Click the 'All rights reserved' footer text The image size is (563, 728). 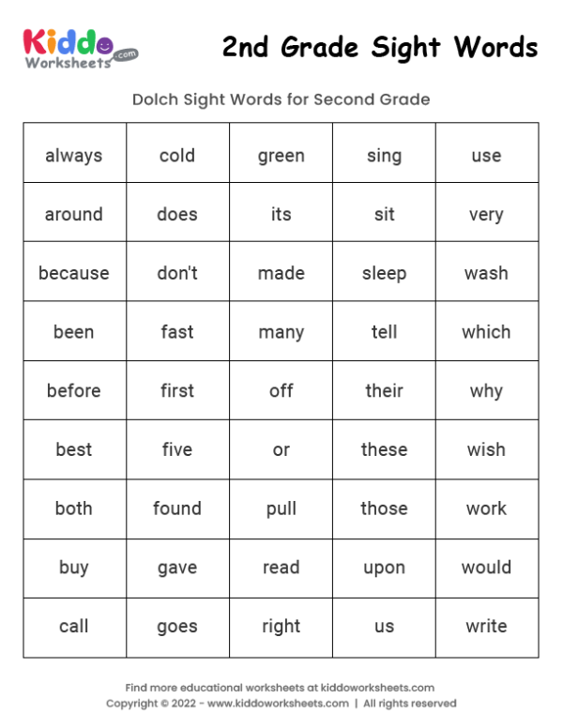coord(410,704)
